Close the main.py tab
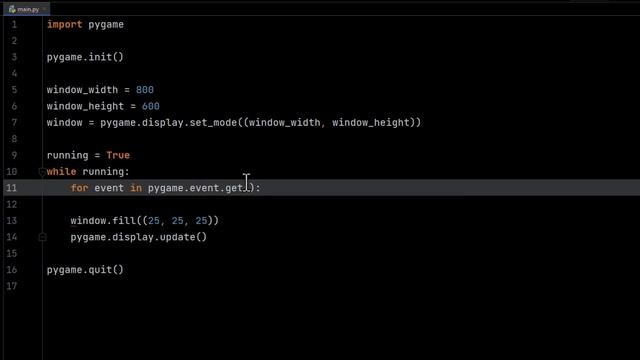This screenshot has width=640, height=360. [x=44, y=9]
